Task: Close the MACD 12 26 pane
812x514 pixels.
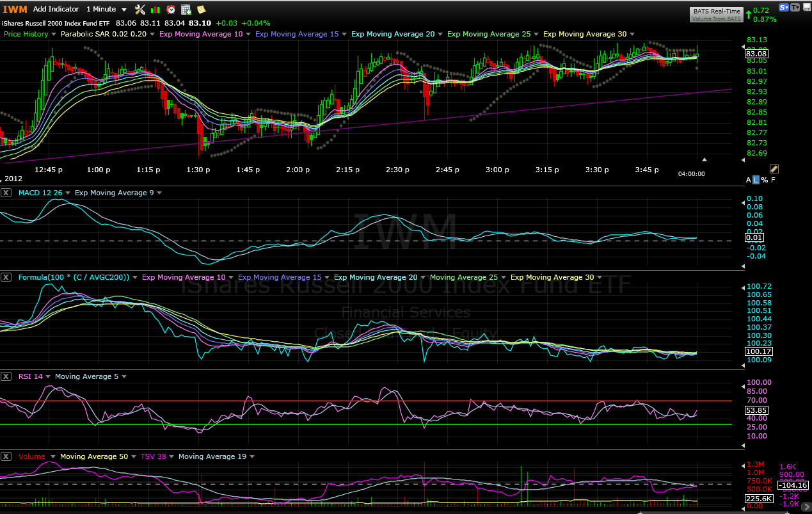Action: click(x=6, y=193)
